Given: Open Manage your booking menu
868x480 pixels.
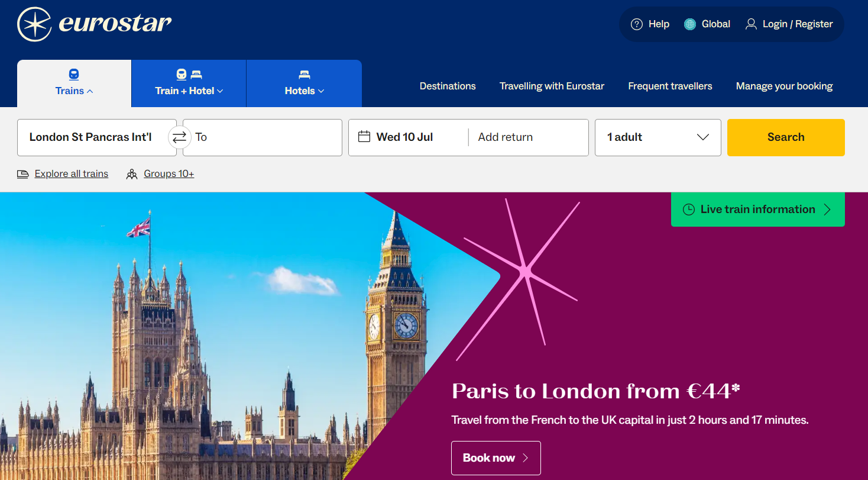Looking at the screenshot, I should coord(784,86).
